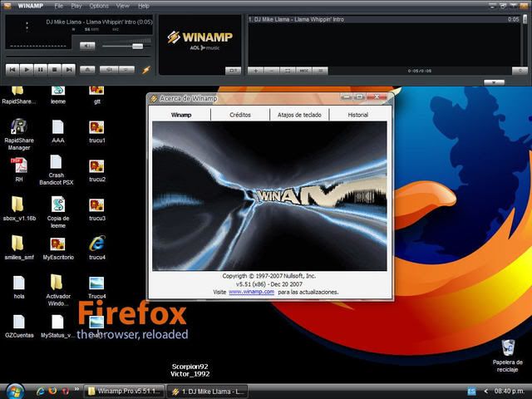The height and width of the screenshot is (399, 532).
Task: Click the video panel options button under logo
Action: [233, 71]
